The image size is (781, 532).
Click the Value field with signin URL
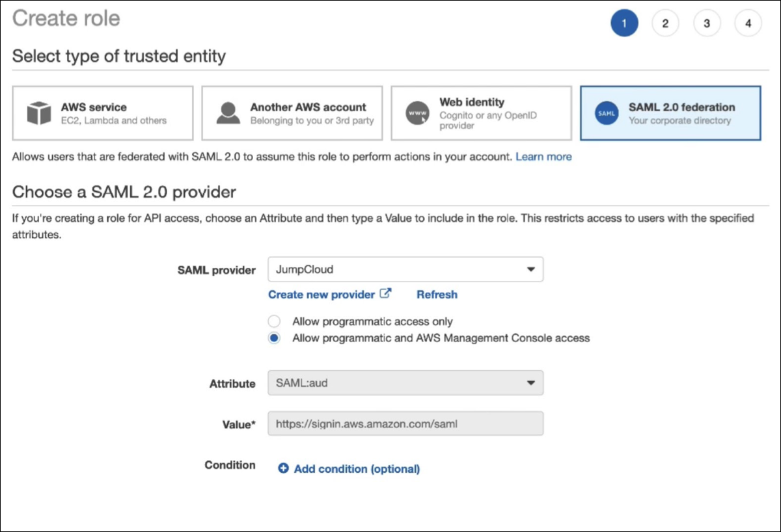coord(405,423)
